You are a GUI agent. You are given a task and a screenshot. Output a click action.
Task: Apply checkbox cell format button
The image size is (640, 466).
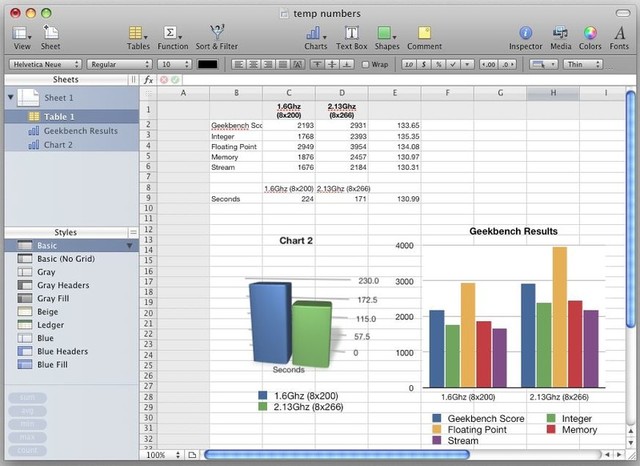coord(453,64)
